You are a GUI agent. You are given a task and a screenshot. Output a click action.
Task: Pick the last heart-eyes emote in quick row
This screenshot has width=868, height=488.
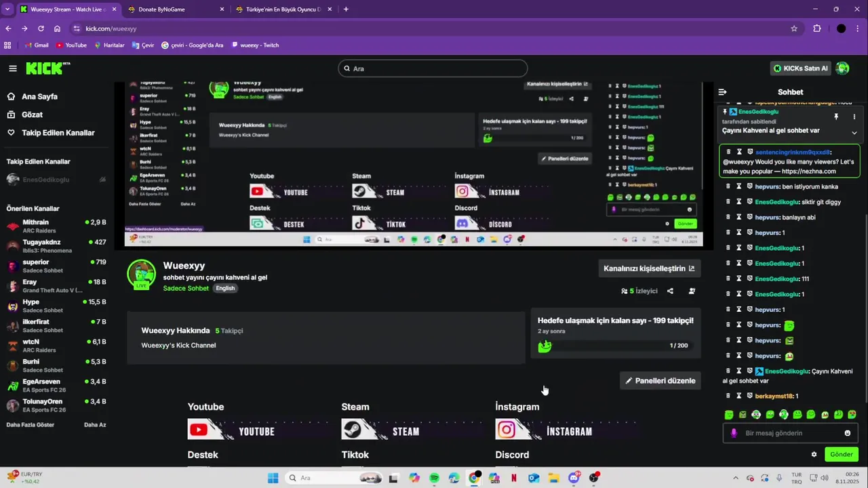tap(852, 414)
